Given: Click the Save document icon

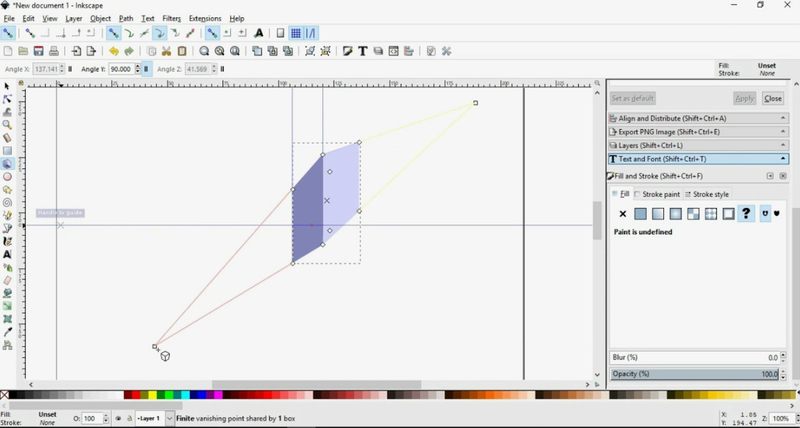Looking at the screenshot, I should point(38,51).
